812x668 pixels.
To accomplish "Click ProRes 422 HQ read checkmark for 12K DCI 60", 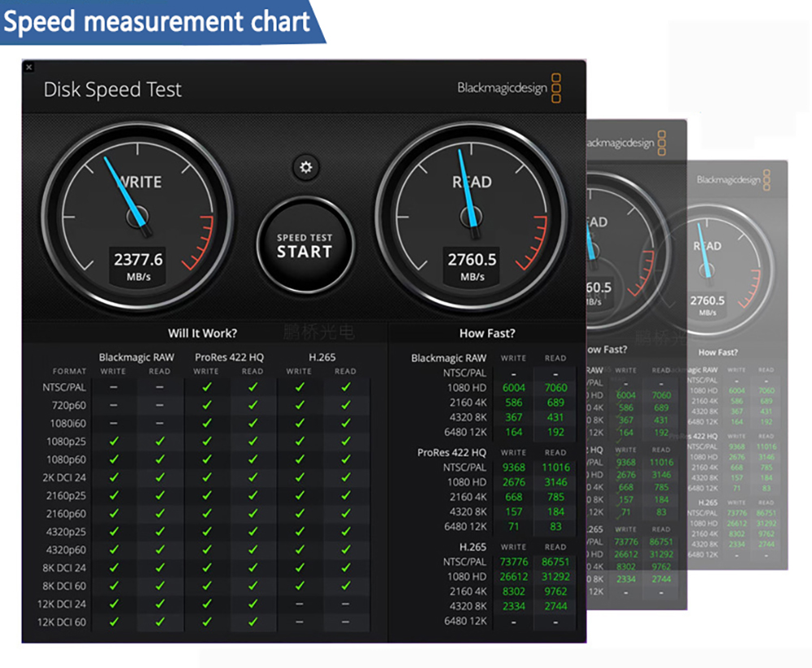I will 253,622.
